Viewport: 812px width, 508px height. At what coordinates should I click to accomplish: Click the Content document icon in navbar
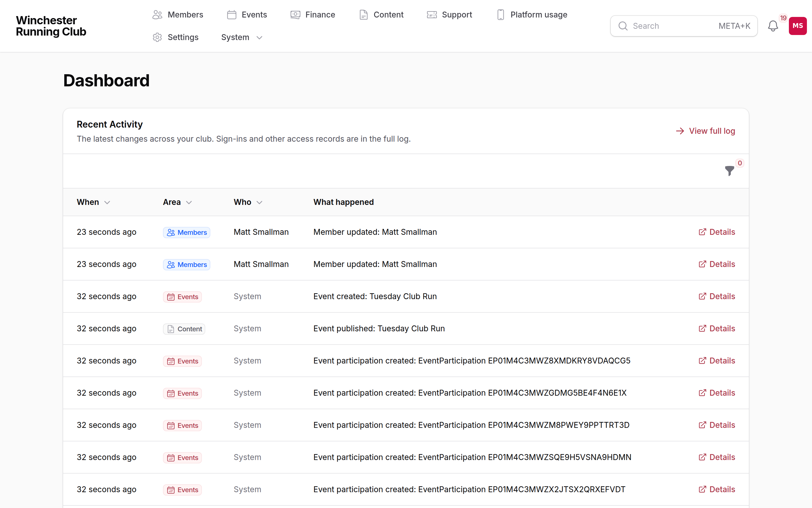click(364, 15)
